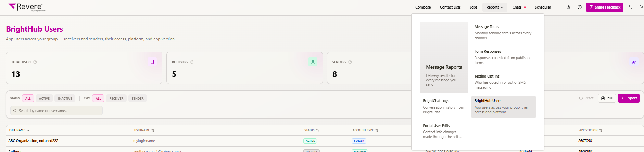Filter status by Inactive
Viewport: 644px width, 152px height.
(x=65, y=98)
